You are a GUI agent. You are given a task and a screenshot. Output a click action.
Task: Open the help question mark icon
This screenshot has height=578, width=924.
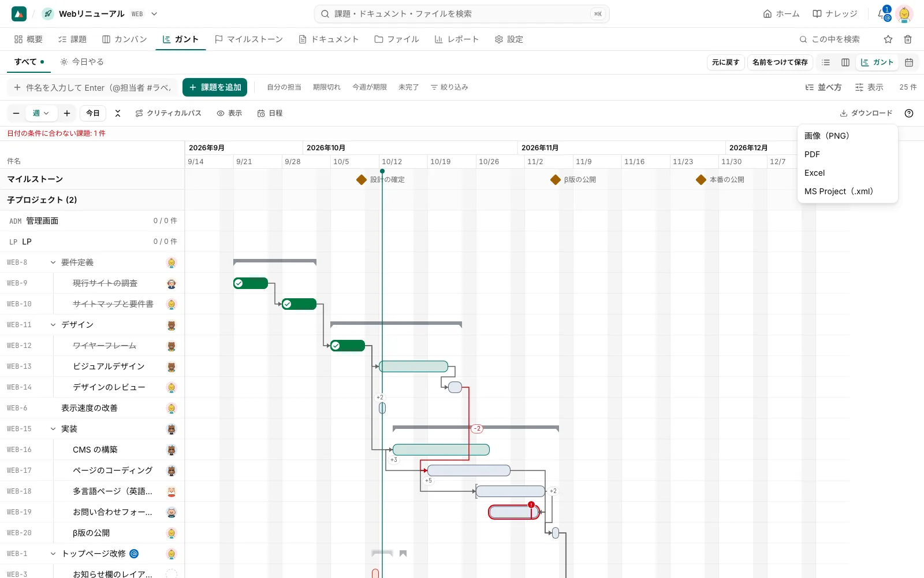pyautogui.click(x=909, y=113)
